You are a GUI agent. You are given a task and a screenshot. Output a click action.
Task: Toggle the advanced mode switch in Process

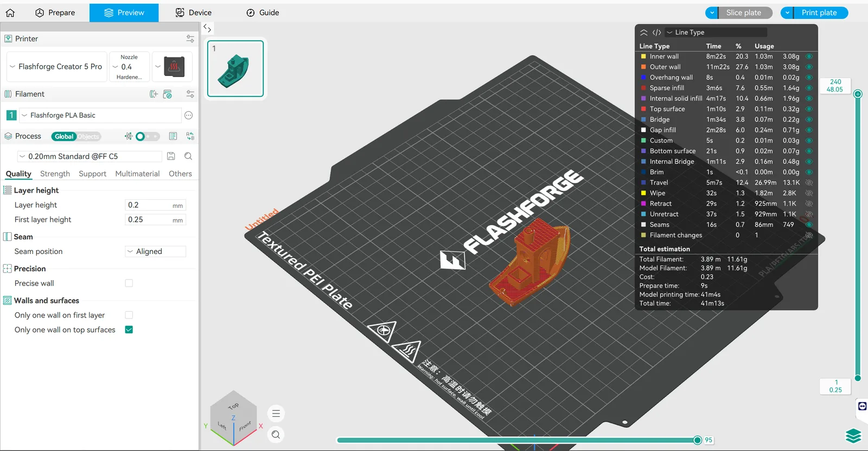[x=147, y=136]
